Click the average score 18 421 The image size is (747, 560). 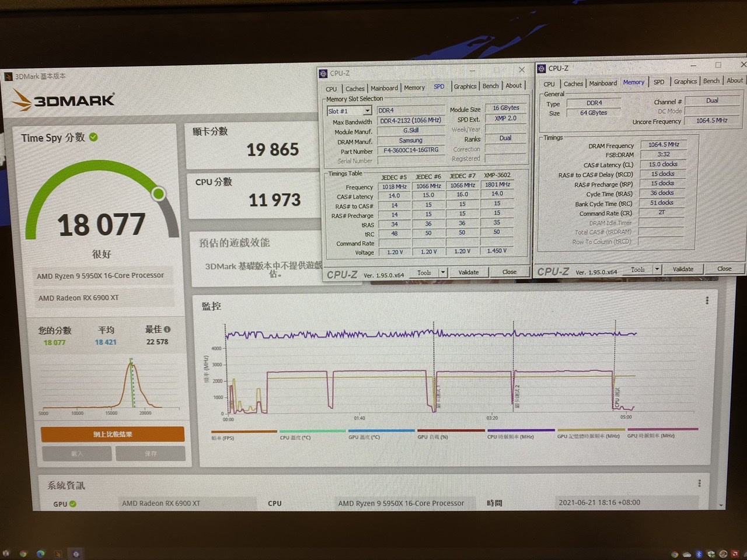click(x=106, y=342)
